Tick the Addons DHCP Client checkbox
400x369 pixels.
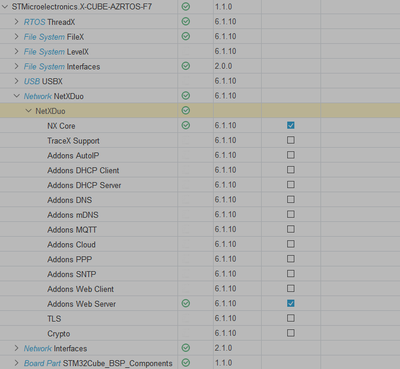point(291,170)
